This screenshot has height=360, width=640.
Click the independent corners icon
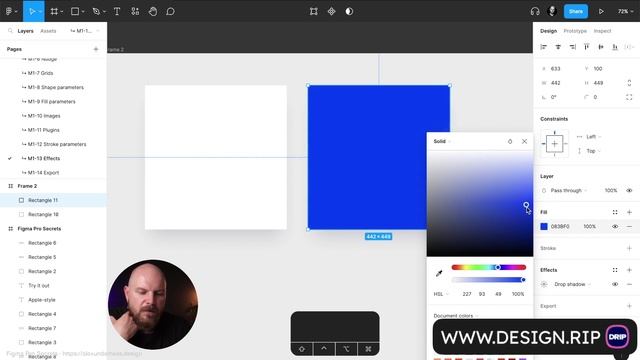coord(629,97)
